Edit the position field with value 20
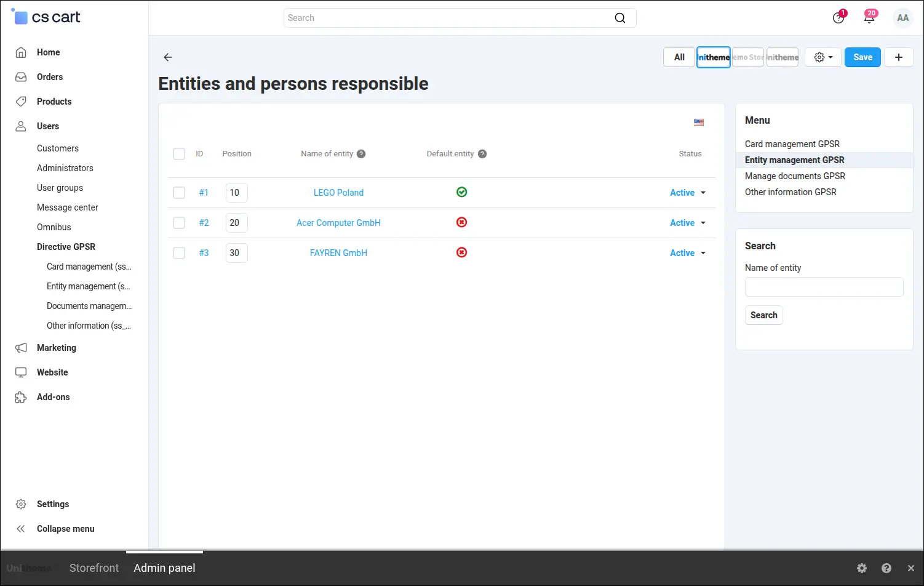This screenshot has height=586, width=924. click(237, 223)
